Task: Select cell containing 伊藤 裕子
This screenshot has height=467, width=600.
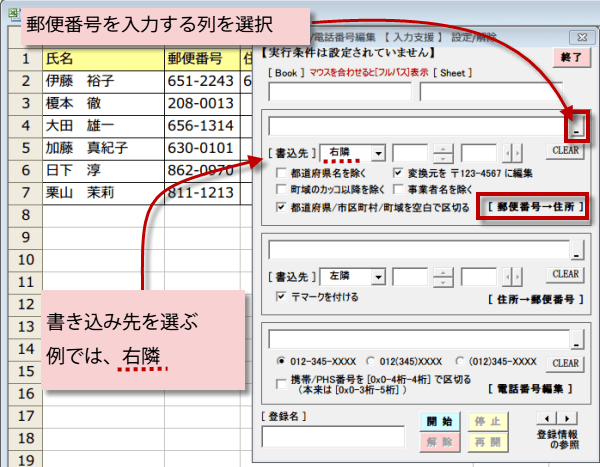Action: [x=103, y=82]
